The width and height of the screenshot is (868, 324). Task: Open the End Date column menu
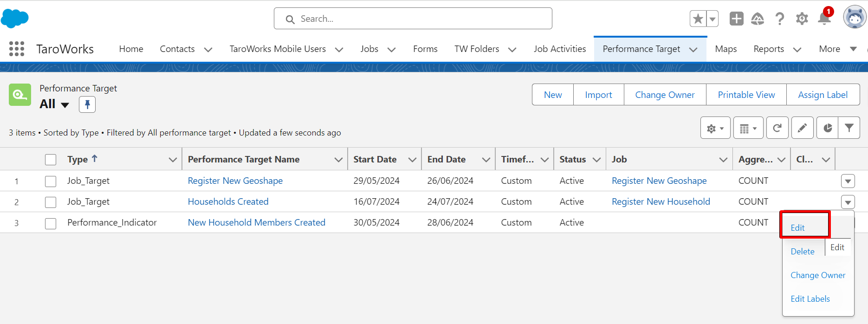coord(486,160)
